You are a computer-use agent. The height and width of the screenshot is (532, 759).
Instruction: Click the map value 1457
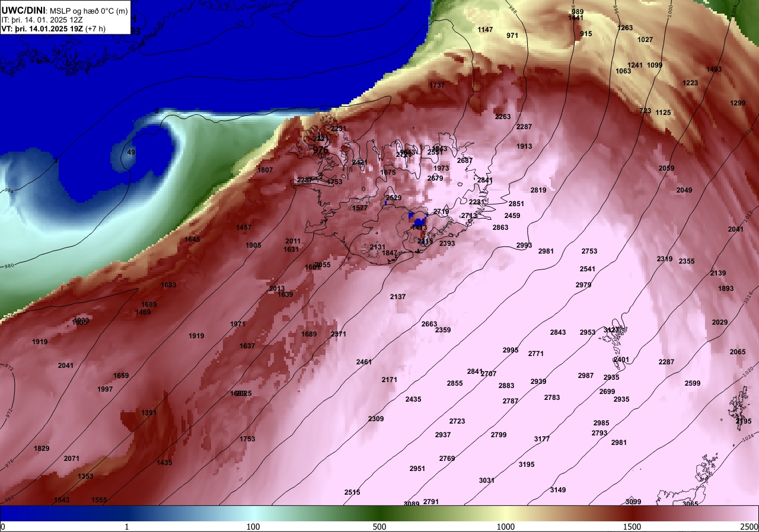(244, 227)
